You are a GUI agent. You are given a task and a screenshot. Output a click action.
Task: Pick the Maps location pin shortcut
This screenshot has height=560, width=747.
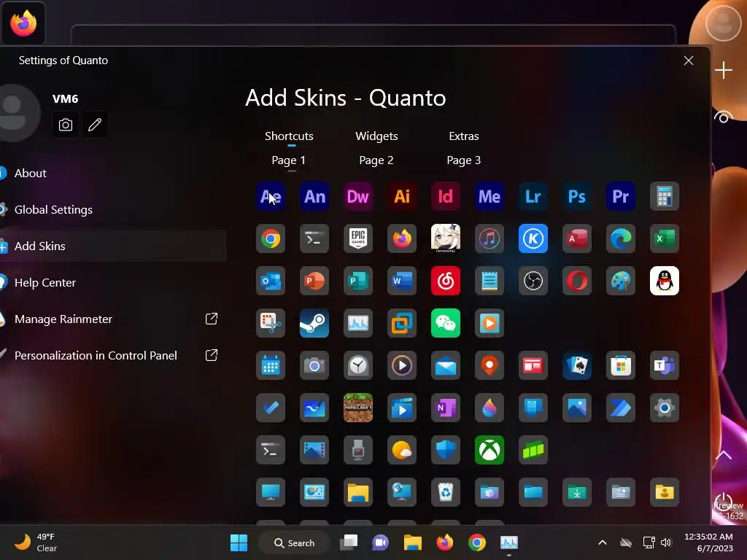click(489, 365)
